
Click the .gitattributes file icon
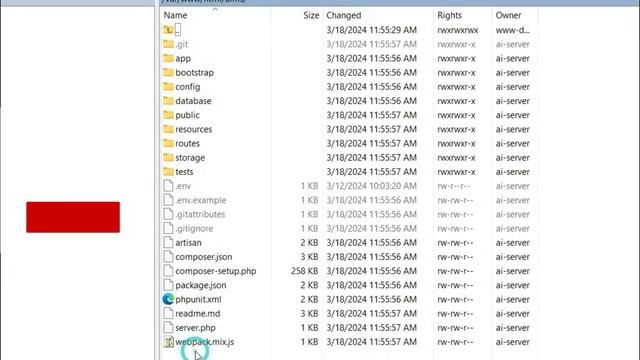pyautogui.click(x=168, y=214)
